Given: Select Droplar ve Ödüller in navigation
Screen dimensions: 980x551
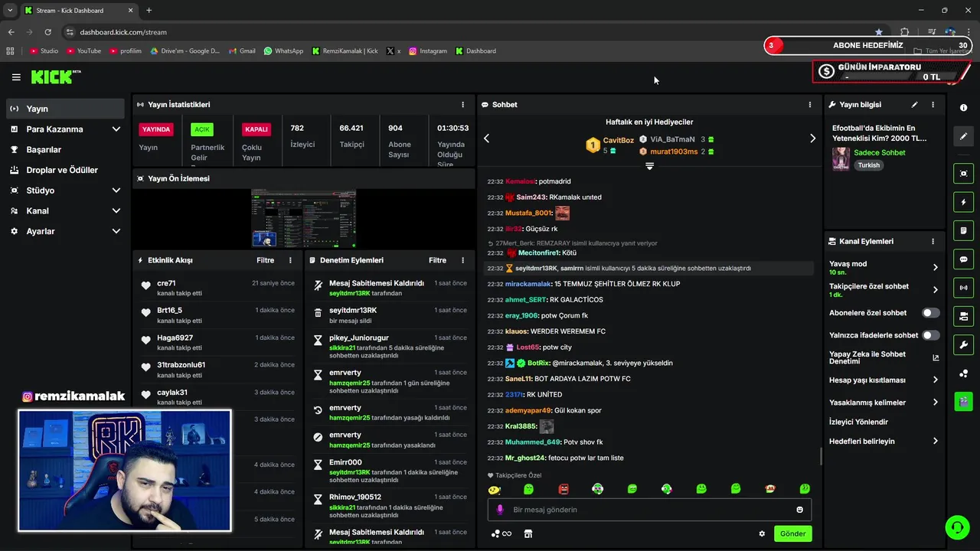Looking at the screenshot, I should (65, 170).
